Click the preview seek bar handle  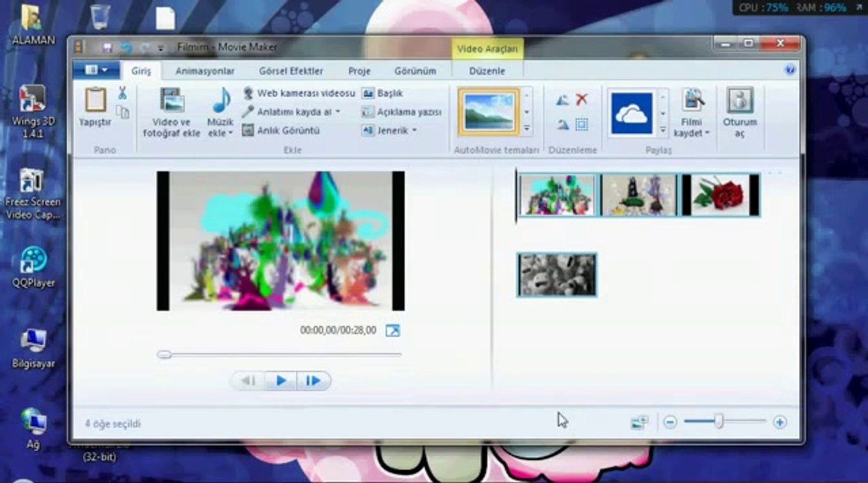tap(164, 354)
